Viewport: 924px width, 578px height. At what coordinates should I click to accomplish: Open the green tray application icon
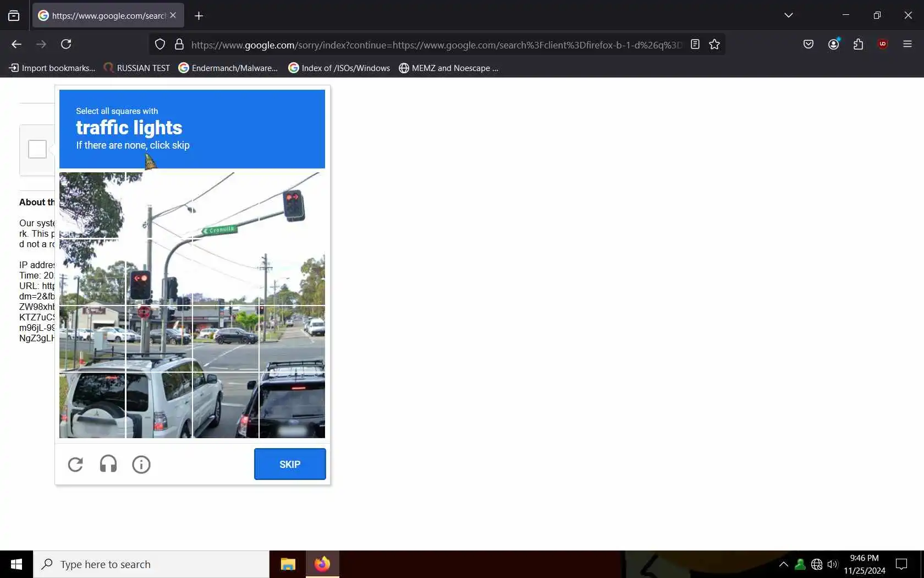tap(801, 564)
